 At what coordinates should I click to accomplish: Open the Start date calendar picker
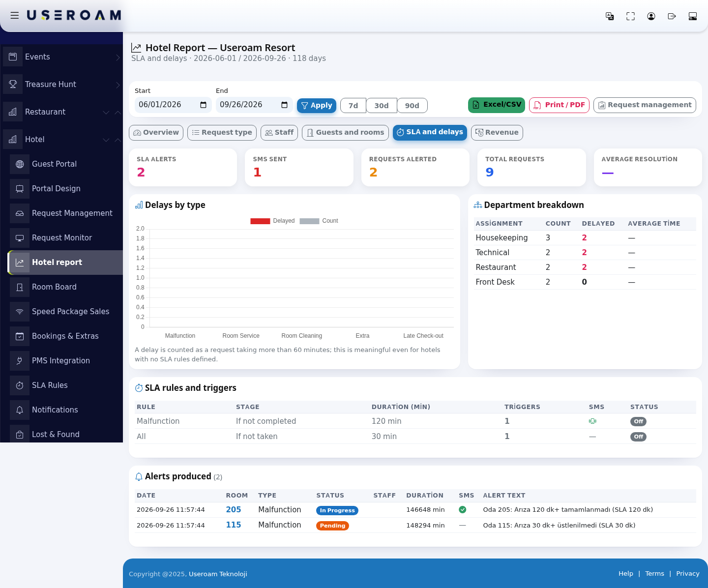click(204, 105)
